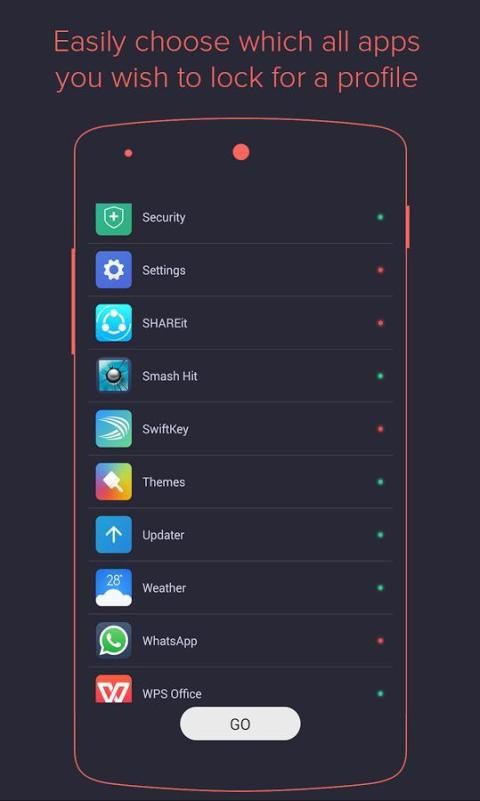Tap the Updater arrow icon
This screenshot has width=480, height=801.
pos(113,534)
